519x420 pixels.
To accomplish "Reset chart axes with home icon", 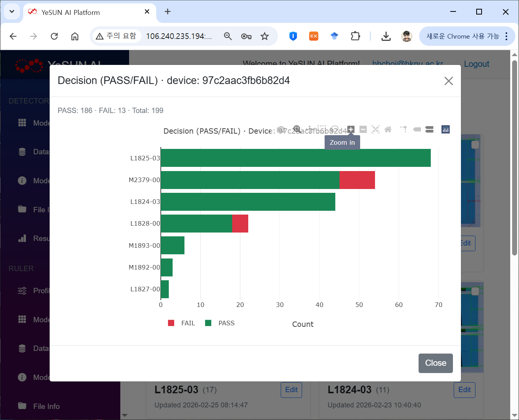I will [388, 129].
